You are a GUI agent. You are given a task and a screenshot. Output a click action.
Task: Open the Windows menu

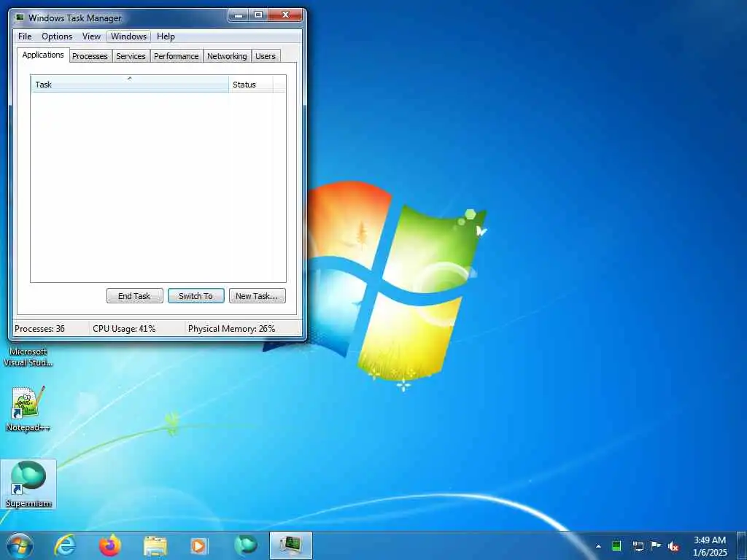(x=128, y=36)
